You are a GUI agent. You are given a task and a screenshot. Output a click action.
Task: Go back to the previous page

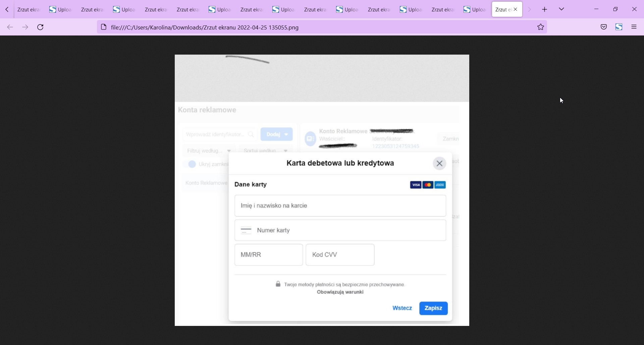10,27
